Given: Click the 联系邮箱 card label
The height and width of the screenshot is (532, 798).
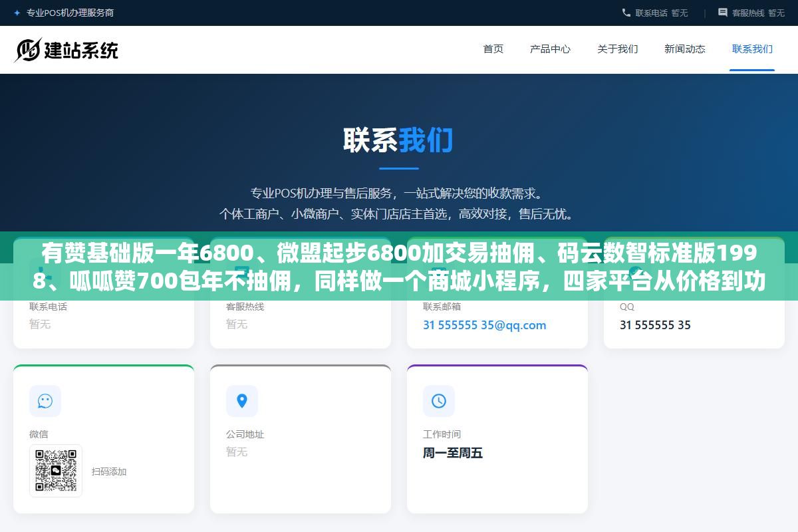Looking at the screenshot, I should click(442, 307).
